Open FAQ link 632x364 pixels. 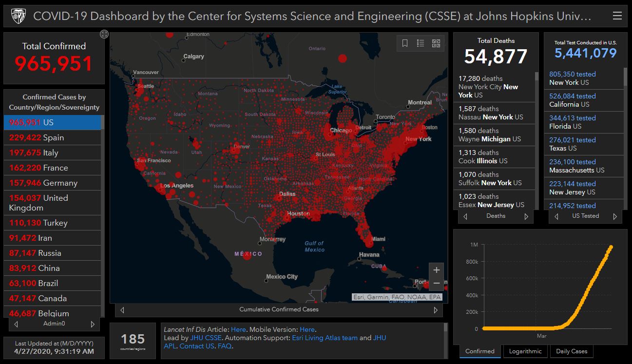(225, 346)
